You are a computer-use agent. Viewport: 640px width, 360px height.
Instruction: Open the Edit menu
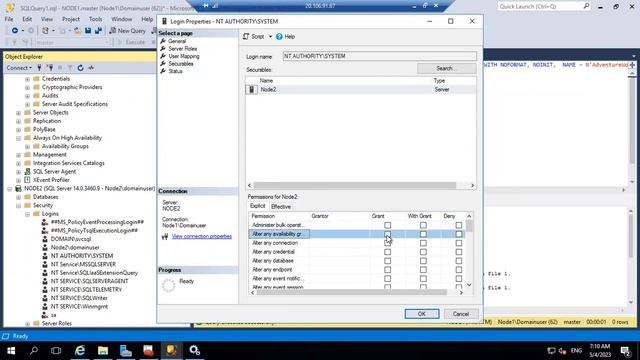27,19
